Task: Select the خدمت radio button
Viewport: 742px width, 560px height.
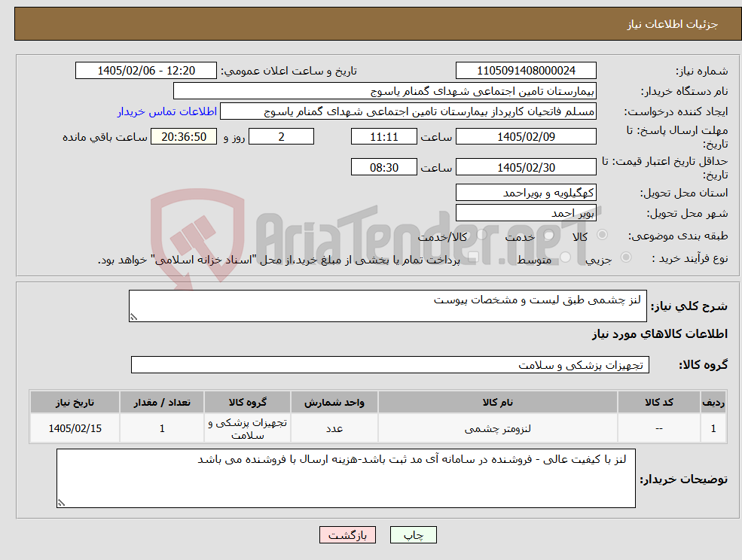Action: coord(549,235)
